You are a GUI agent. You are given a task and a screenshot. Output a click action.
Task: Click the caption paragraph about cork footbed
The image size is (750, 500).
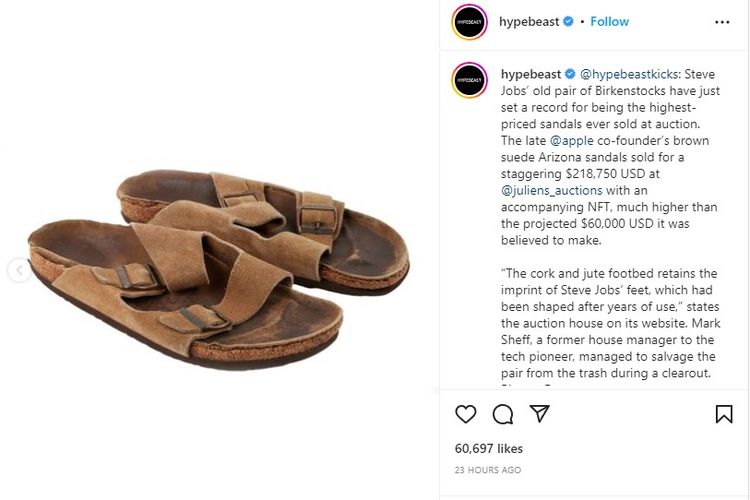click(610, 323)
